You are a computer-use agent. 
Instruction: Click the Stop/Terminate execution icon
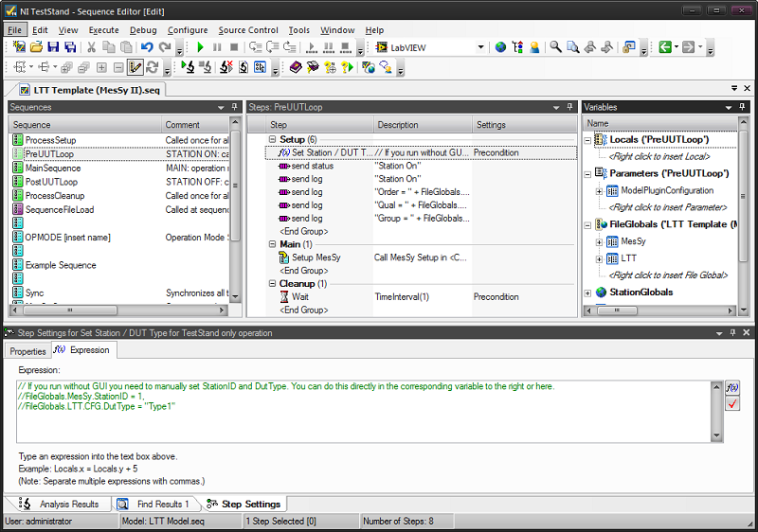coord(234,46)
